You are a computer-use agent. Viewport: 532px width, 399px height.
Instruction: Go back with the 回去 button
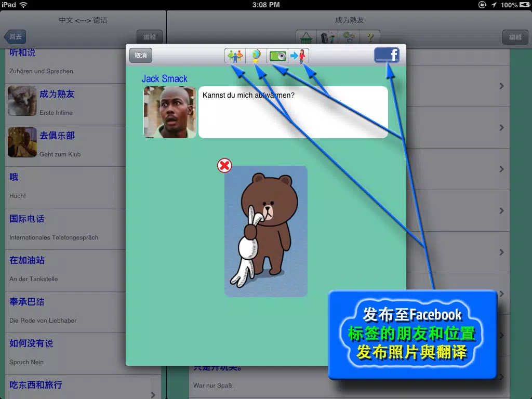coord(15,37)
